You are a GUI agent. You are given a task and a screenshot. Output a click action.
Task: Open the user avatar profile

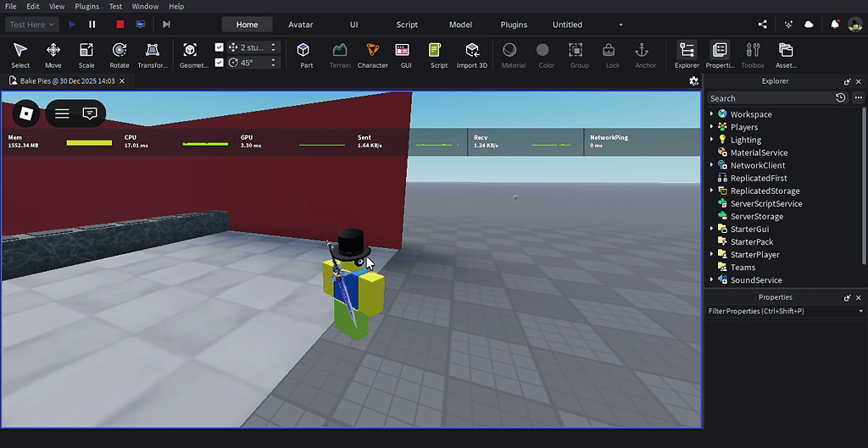coord(854,25)
